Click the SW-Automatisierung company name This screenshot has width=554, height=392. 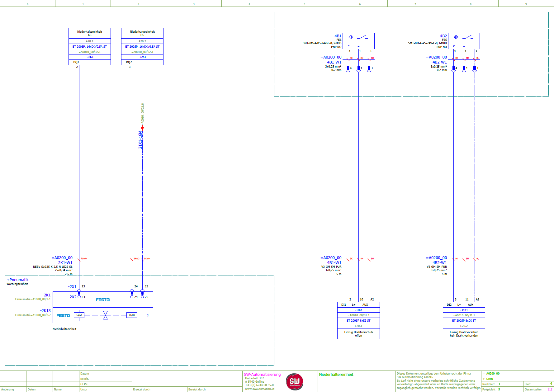[262, 375]
